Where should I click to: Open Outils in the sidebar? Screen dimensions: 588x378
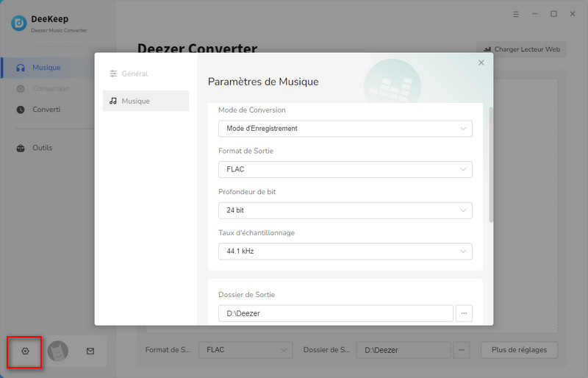pyautogui.click(x=47, y=148)
